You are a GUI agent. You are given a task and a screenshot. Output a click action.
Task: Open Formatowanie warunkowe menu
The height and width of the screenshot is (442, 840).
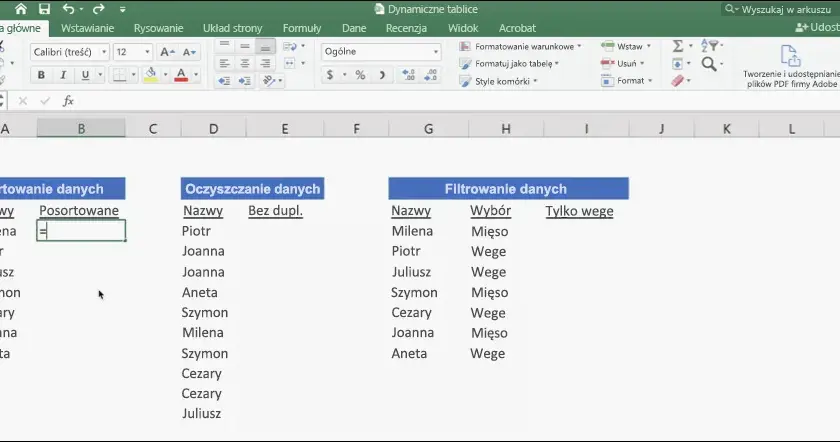[520, 47]
